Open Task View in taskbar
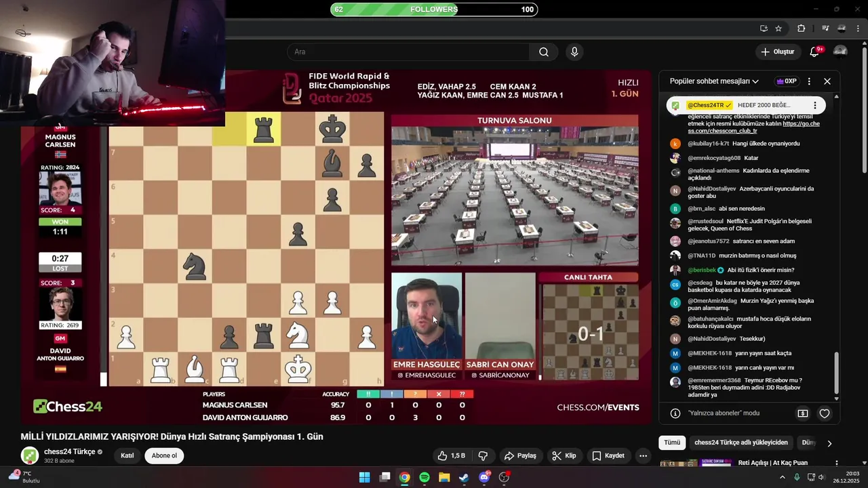The height and width of the screenshot is (488, 868). pos(384,477)
